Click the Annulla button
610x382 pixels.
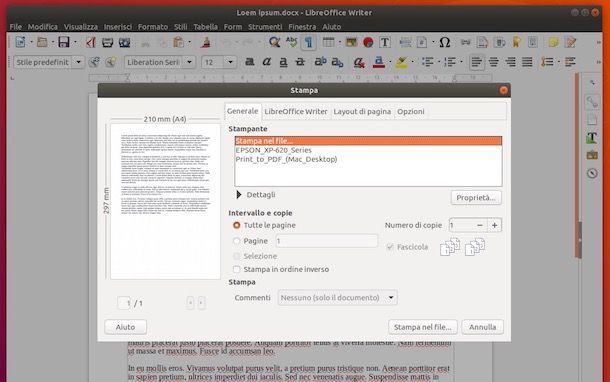pyautogui.click(x=482, y=327)
